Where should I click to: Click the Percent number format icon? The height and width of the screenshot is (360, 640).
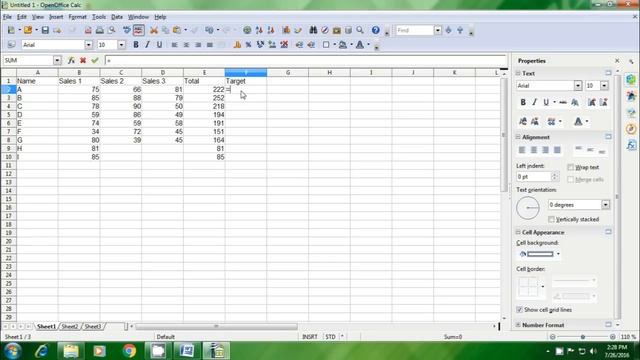click(248, 44)
